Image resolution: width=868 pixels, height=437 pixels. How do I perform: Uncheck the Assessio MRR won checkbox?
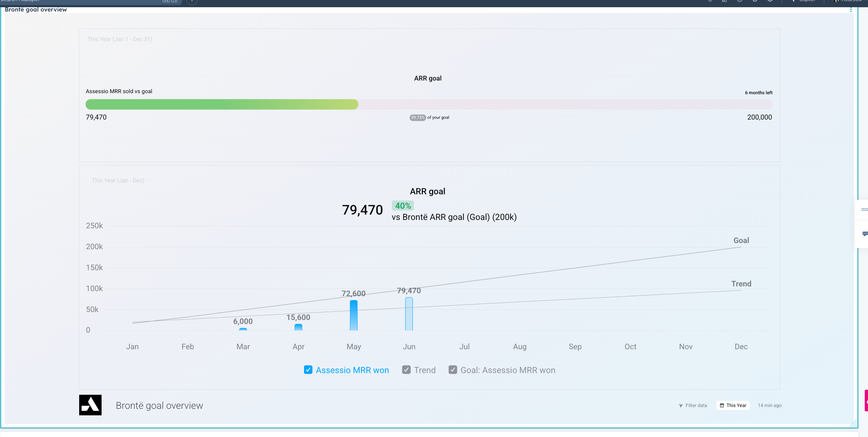coord(308,370)
